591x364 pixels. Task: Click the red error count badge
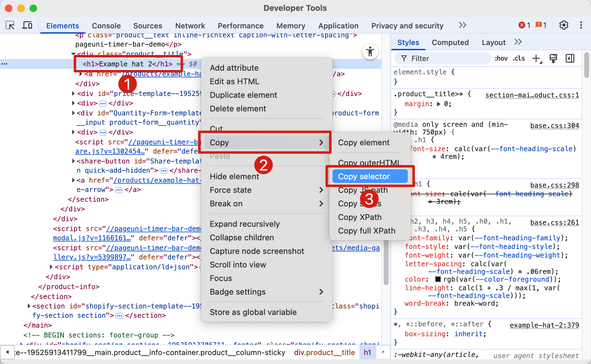pos(524,25)
